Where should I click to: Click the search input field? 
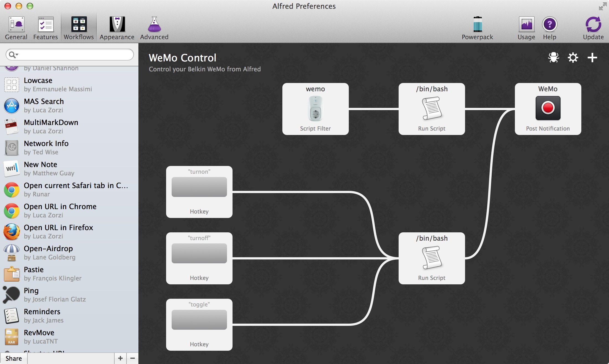coord(69,54)
